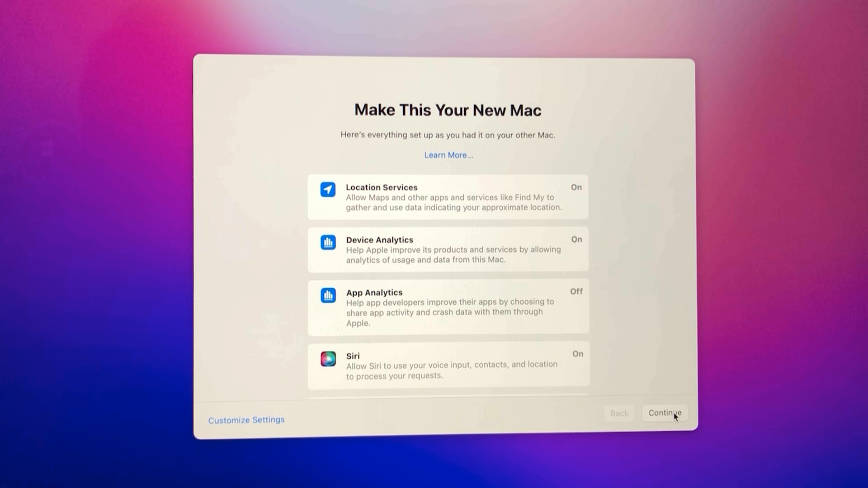
Task: Click the colorful Siri icon
Action: 328,359
